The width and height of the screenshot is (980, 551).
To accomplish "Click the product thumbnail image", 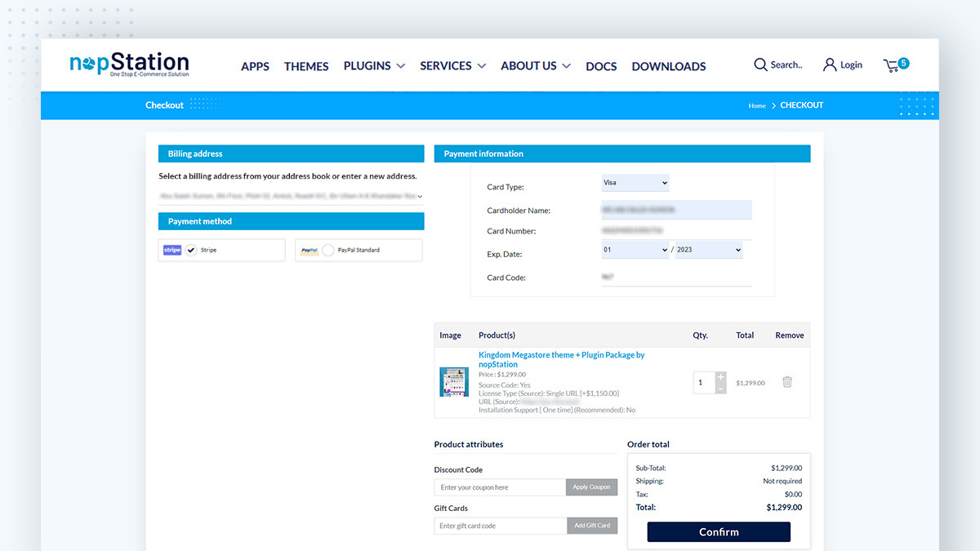I will pos(454,382).
